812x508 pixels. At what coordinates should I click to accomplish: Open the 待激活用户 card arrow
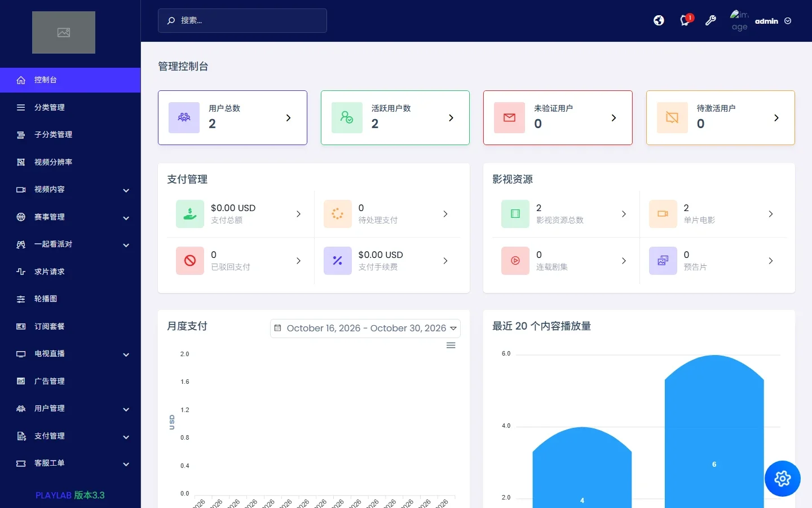pos(776,118)
